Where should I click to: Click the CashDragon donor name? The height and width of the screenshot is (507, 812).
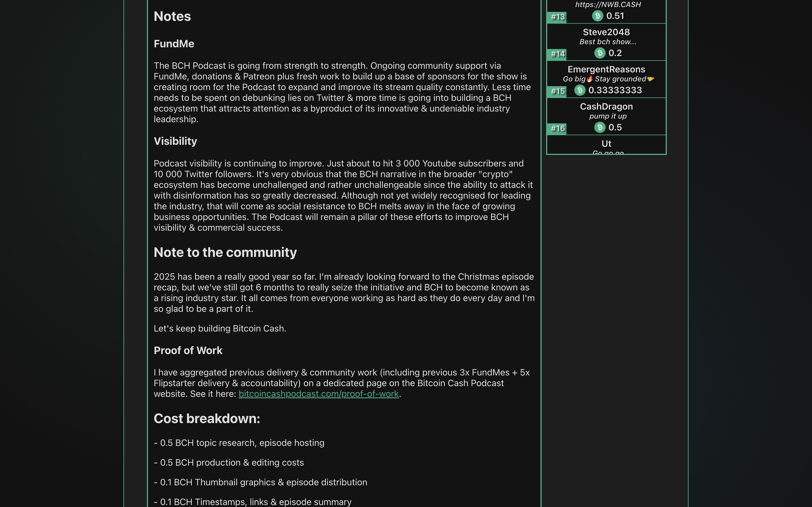[x=606, y=106]
